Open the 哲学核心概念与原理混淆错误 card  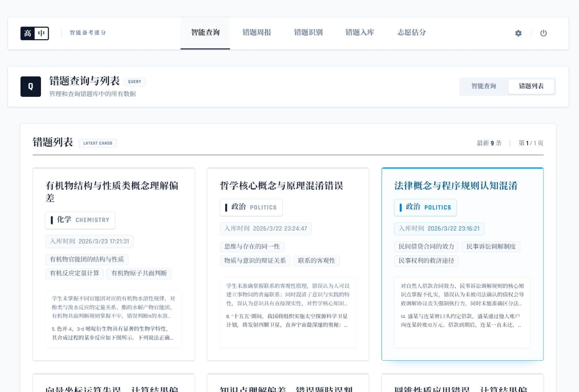click(281, 186)
